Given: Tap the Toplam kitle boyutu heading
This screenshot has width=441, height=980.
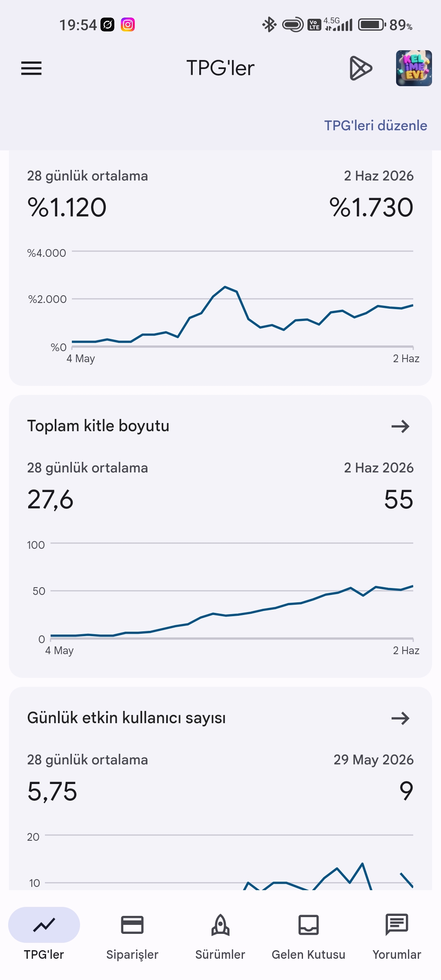Looking at the screenshot, I should click(x=98, y=426).
